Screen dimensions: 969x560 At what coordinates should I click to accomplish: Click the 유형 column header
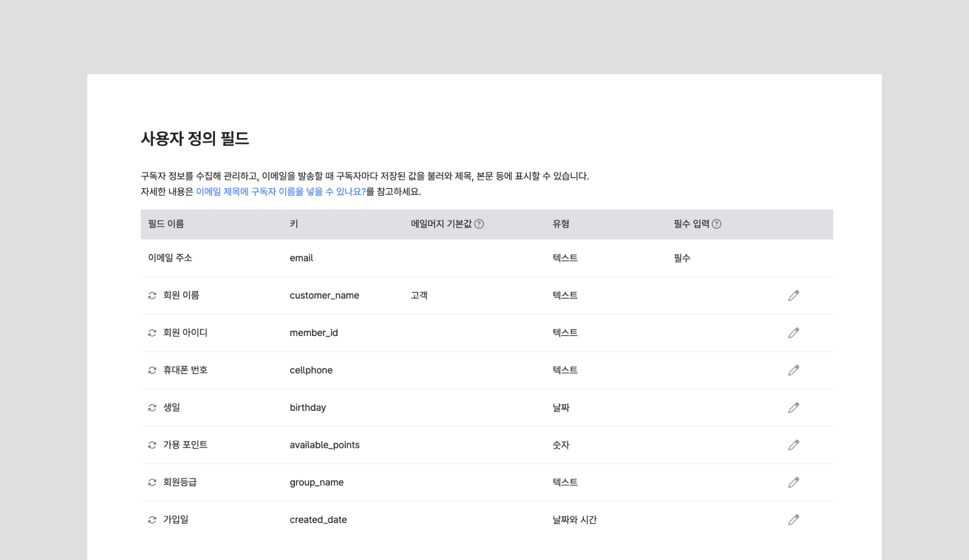[561, 224]
